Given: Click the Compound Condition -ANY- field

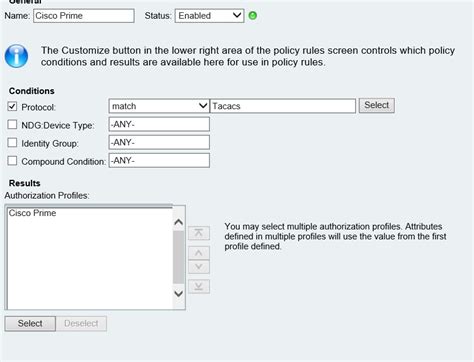Looking at the screenshot, I should (x=159, y=160).
